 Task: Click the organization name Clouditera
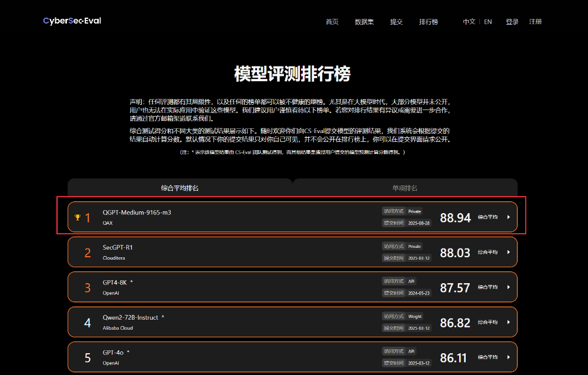(x=114, y=258)
